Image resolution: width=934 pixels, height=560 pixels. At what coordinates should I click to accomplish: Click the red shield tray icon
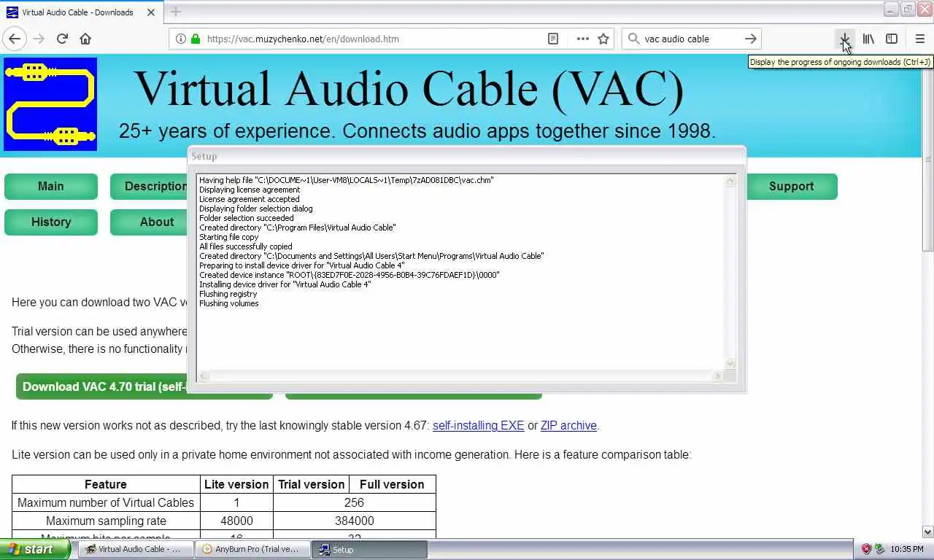pyautogui.click(x=866, y=549)
